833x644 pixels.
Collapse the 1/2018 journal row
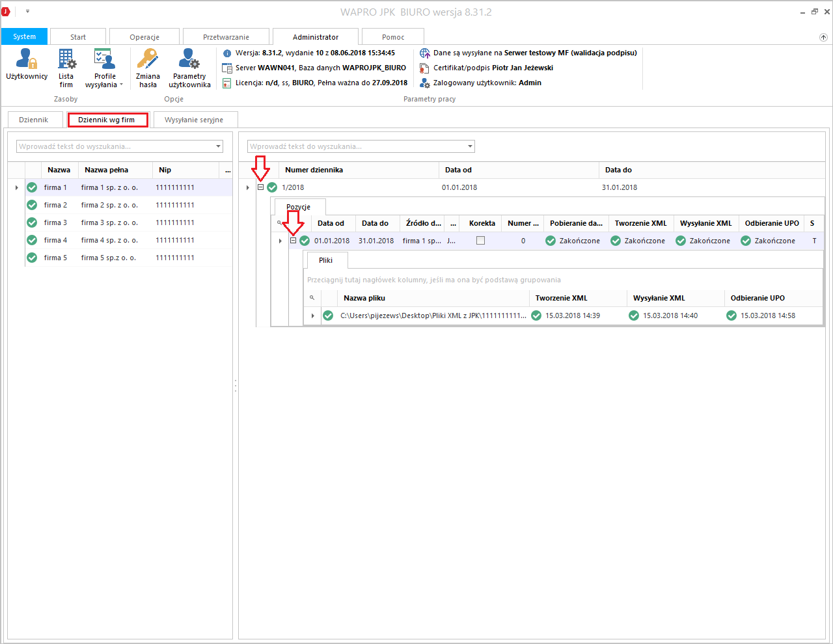click(x=260, y=187)
